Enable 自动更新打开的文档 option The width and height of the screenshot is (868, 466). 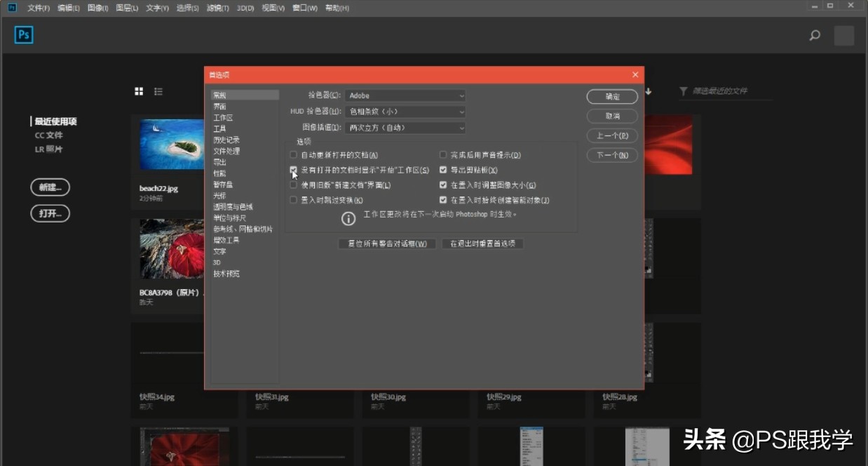coord(293,154)
